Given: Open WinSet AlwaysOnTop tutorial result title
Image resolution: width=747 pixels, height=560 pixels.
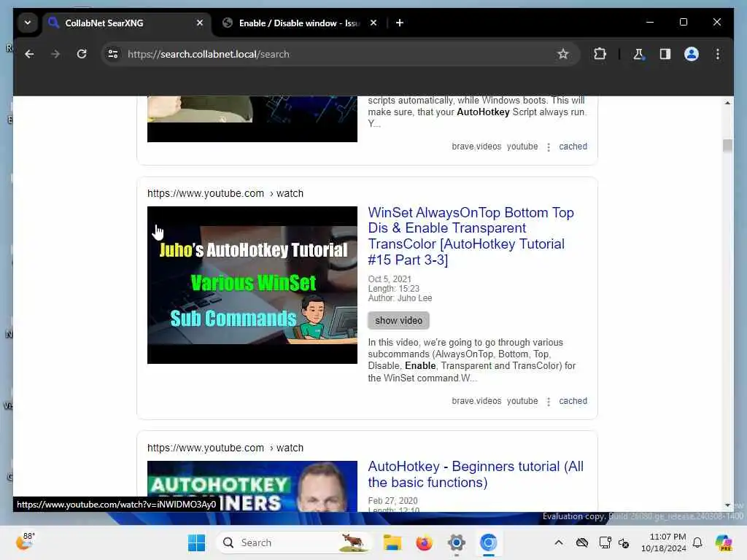Looking at the screenshot, I should 471,236.
